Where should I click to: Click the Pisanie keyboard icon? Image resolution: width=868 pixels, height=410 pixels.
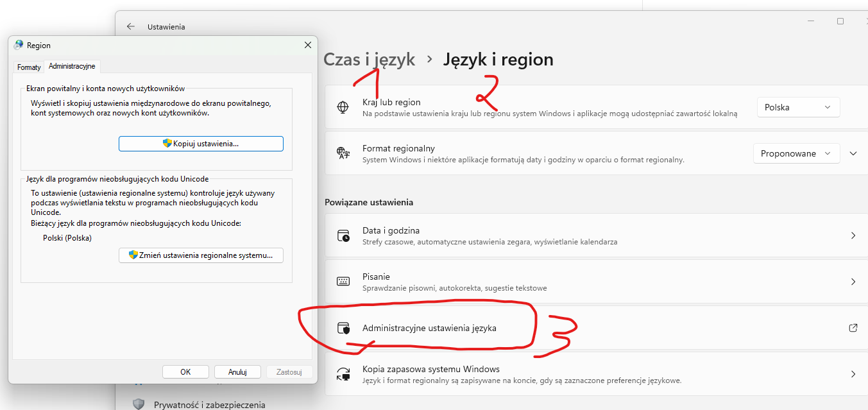coord(343,282)
